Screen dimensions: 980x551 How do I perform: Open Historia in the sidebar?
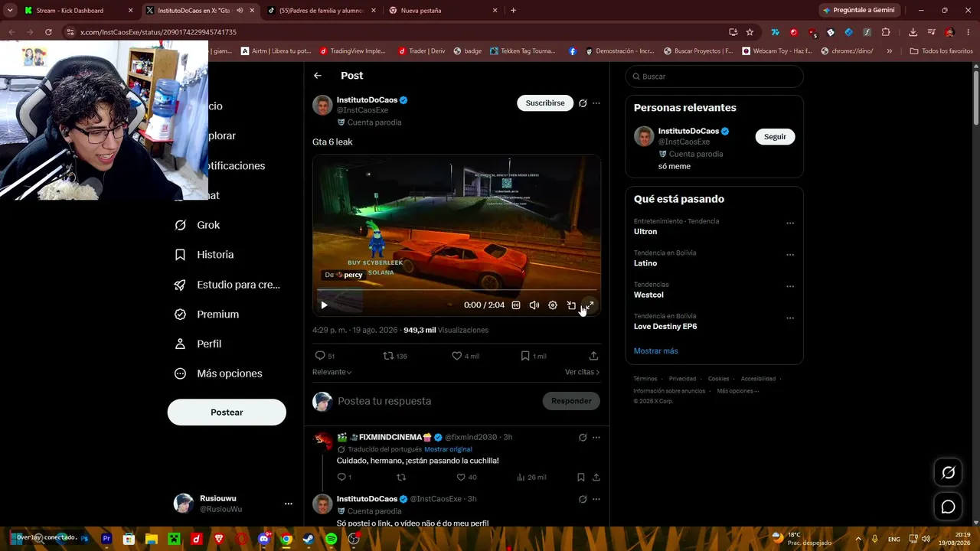[x=204, y=255]
